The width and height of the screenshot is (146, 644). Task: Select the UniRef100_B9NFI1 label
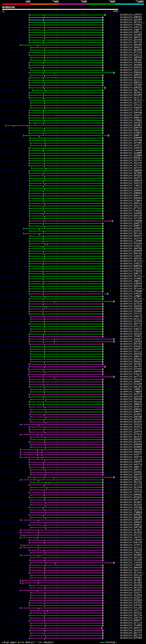pyautogui.click(x=131, y=135)
